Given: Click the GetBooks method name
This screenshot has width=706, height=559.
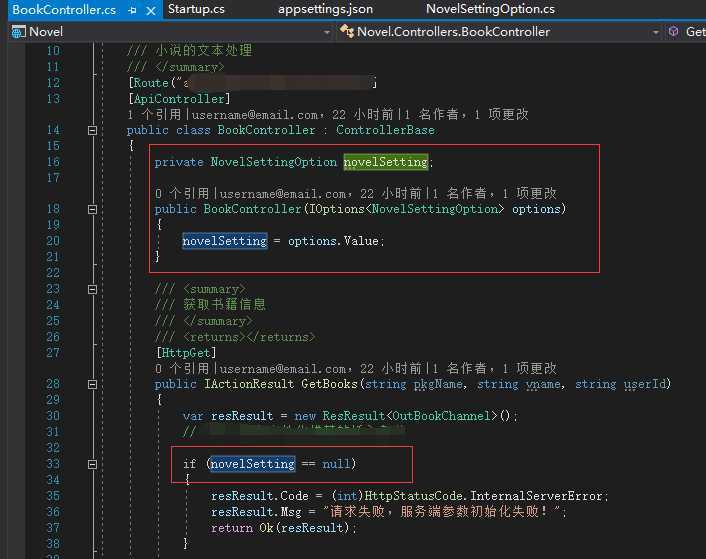Looking at the screenshot, I should [329, 384].
